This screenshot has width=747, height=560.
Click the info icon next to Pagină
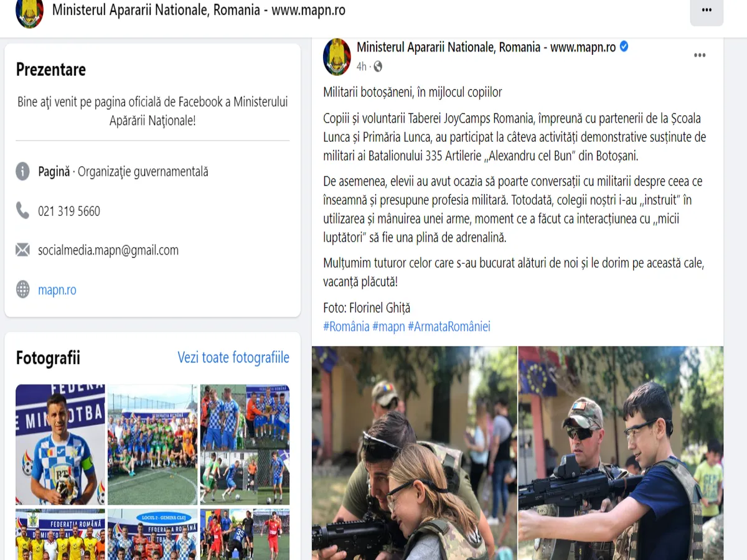pos(23,171)
